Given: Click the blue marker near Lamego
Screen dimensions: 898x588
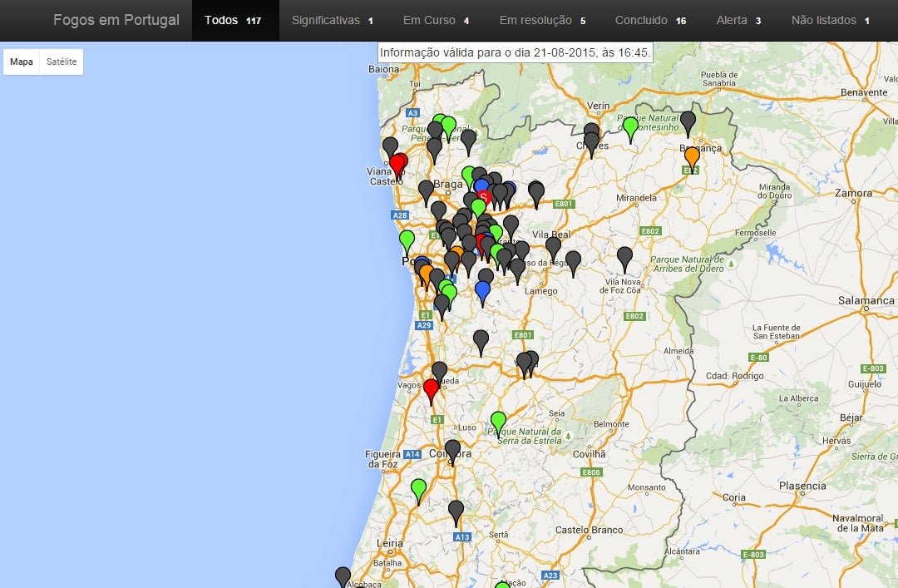Looking at the screenshot, I should 482,290.
